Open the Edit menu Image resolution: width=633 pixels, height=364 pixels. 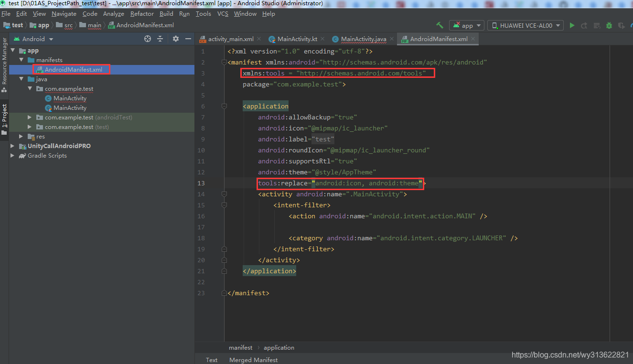tap(21, 14)
